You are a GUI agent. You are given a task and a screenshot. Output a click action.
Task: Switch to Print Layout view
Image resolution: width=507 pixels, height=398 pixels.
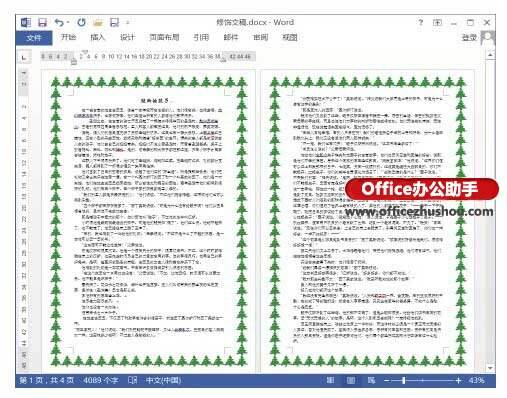(x=351, y=380)
